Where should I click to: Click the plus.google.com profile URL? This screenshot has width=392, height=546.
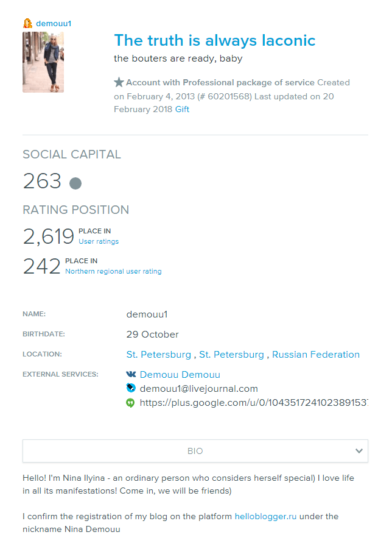[x=253, y=403]
